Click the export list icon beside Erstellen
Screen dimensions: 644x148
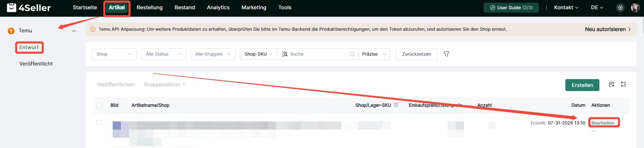pos(612,84)
